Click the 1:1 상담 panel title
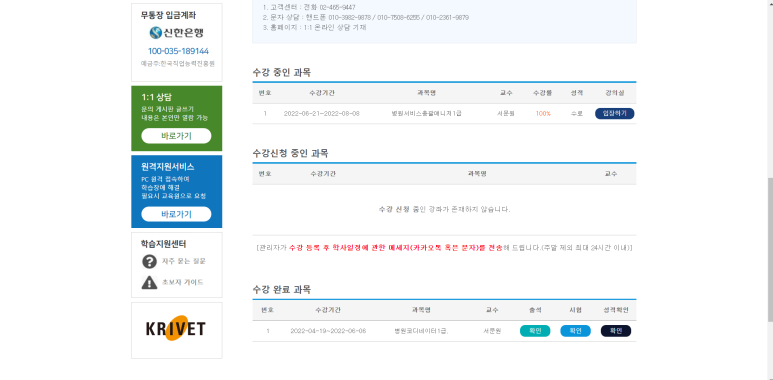This screenshot has width=773, height=380. 156,97
